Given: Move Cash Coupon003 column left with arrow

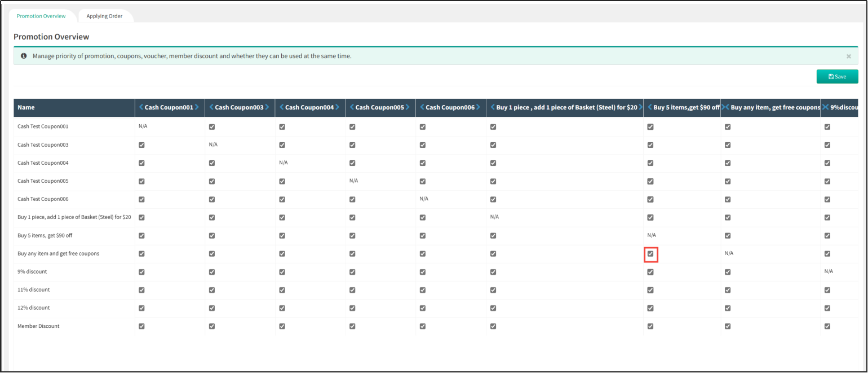Looking at the screenshot, I should (x=211, y=107).
